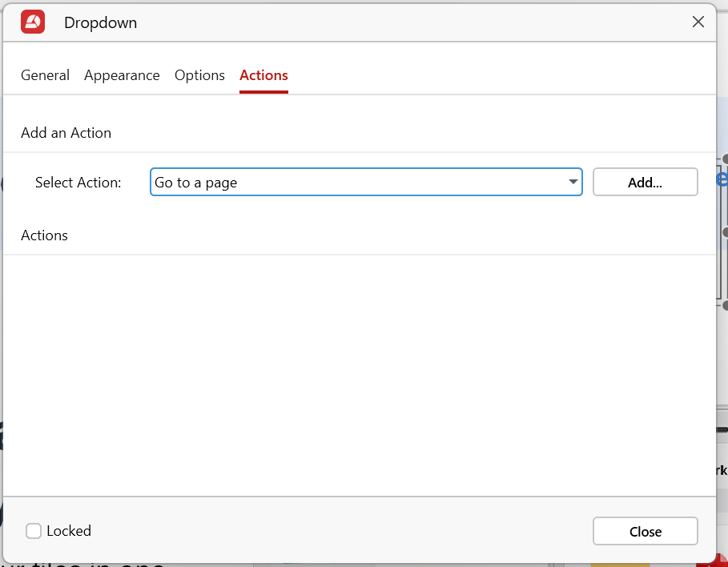Click the middle selection handle at right edge
Image resolution: width=728 pixels, height=567 pixels.
tap(725, 231)
